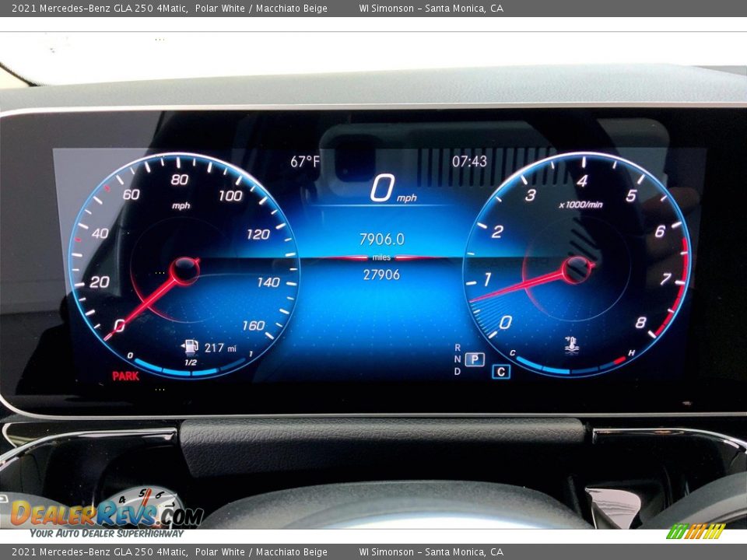Tap the 07:43 clock display

469,162
